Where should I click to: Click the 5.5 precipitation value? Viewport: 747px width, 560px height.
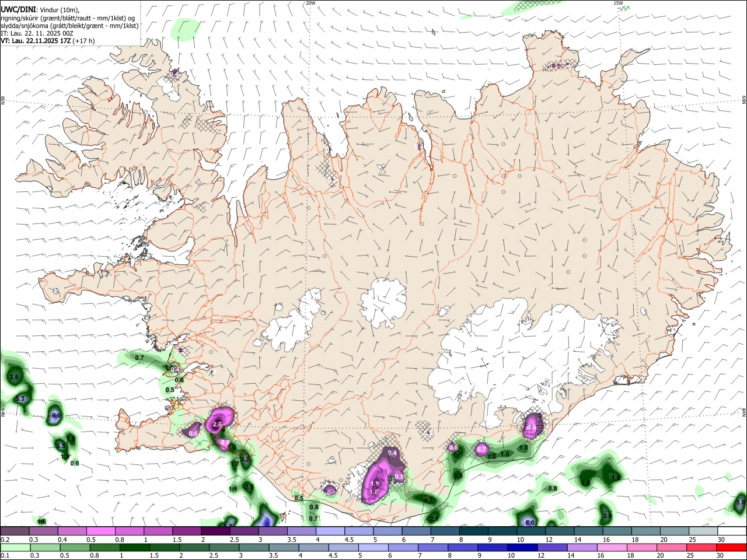coord(61,446)
